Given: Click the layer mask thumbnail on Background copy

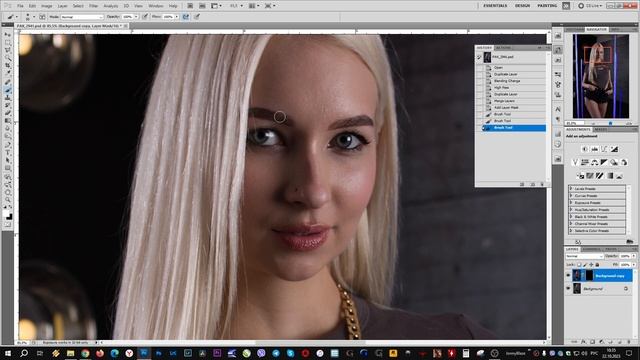Looking at the screenshot, I should [x=589, y=276].
